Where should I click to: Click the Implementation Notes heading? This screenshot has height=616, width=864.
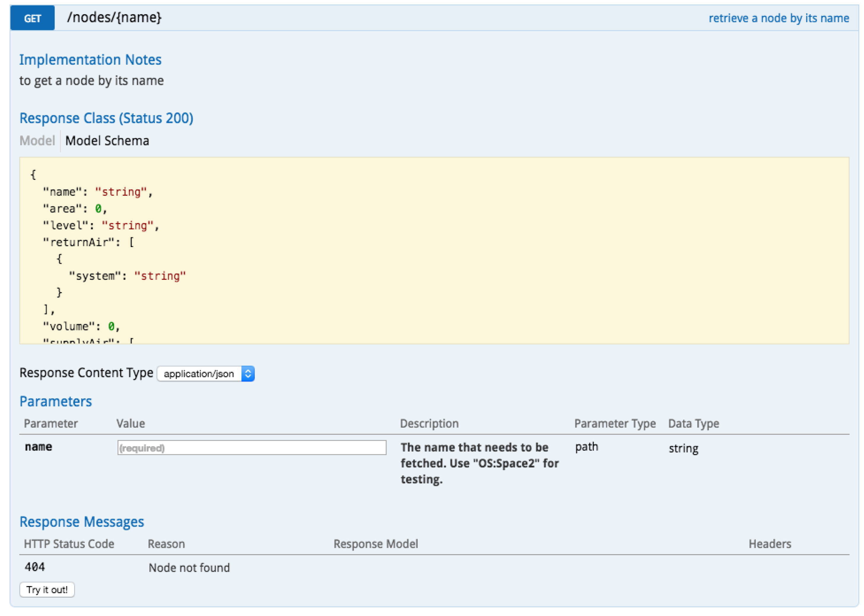[x=90, y=60]
